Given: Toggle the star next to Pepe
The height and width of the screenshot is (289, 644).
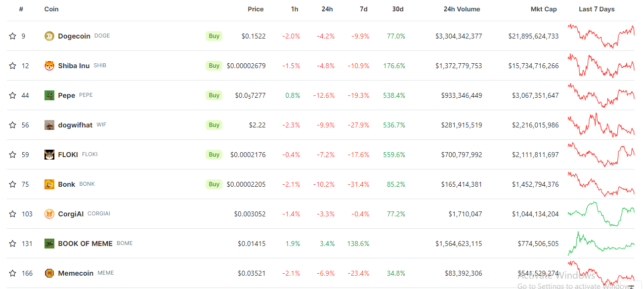Looking at the screenshot, I should 12,95.
